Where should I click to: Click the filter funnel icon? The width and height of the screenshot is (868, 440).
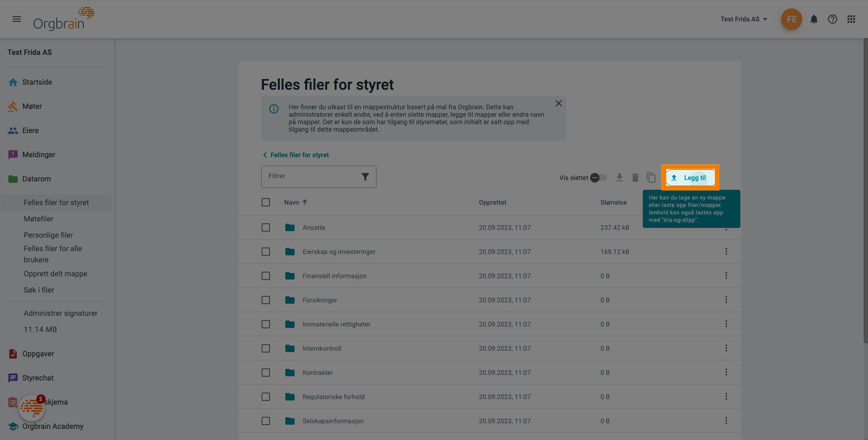[365, 177]
